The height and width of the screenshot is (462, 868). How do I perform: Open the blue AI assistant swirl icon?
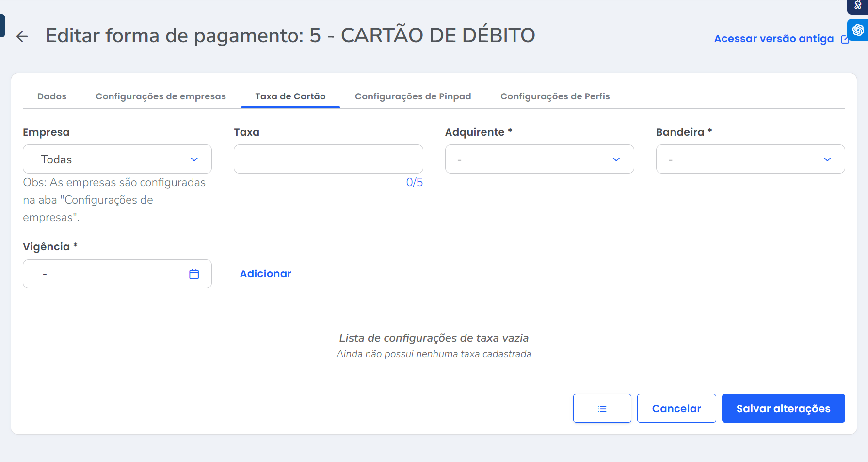click(858, 30)
